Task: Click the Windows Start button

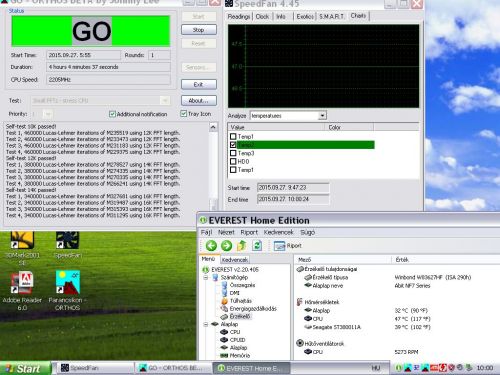Action: 25,368
